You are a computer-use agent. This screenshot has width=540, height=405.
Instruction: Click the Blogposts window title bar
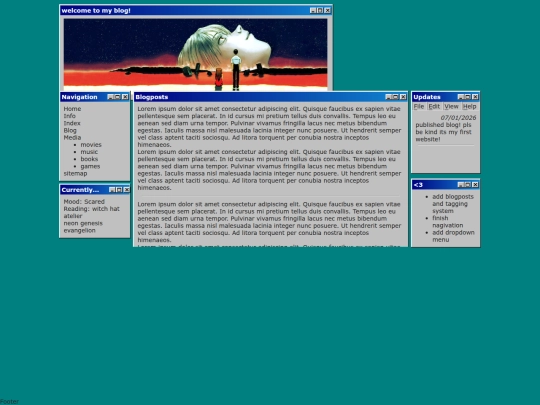[x=271, y=97]
